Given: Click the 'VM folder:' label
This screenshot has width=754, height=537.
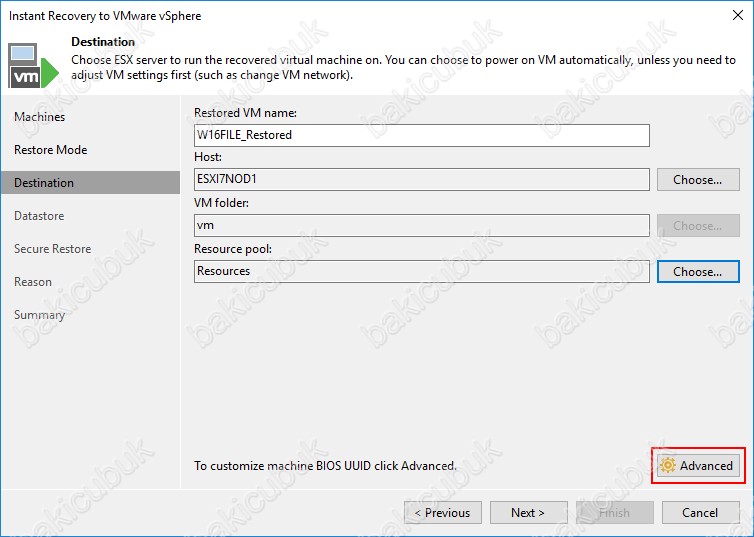Looking at the screenshot, I should click(221, 203).
